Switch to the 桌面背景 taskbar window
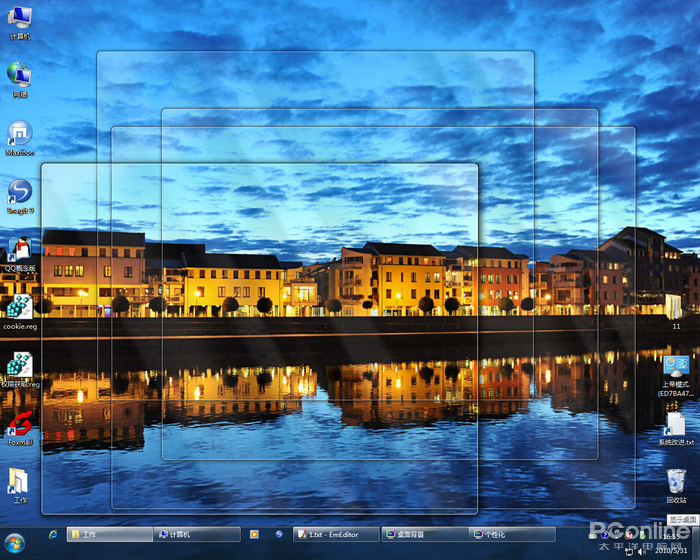 [x=425, y=535]
